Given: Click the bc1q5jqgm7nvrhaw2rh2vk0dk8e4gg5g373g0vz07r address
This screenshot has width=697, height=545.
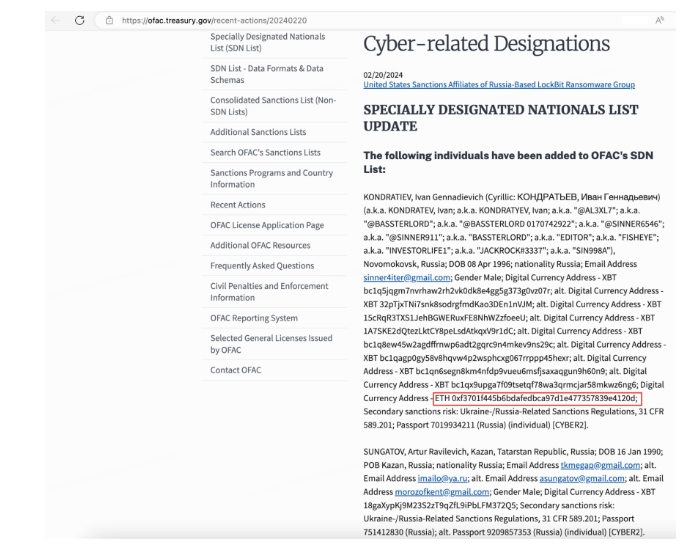Looking at the screenshot, I should click(x=457, y=291).
